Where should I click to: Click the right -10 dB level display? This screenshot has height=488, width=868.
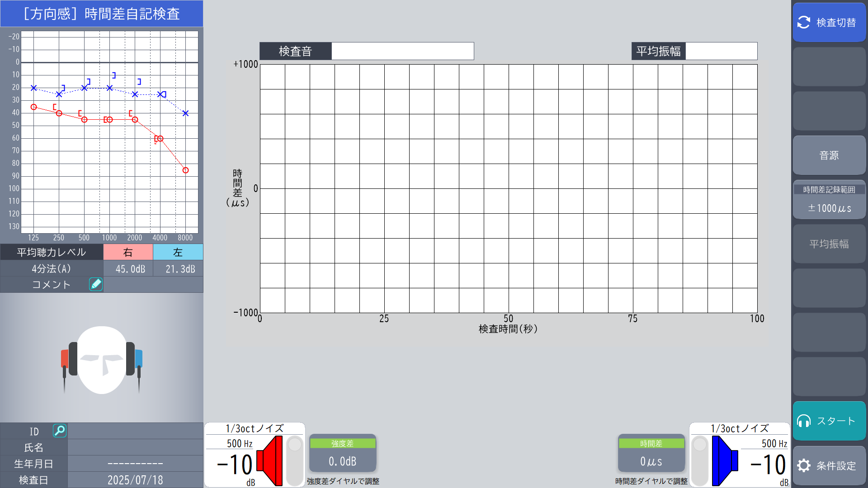(235, 465)
